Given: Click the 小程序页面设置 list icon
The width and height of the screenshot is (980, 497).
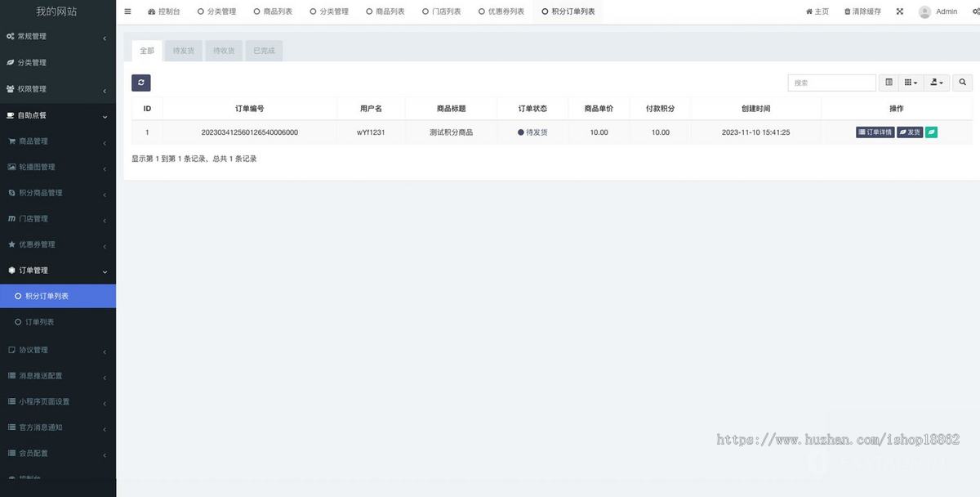Looking at the screenshot, I should pyautogui.click(x=11, y=401).
